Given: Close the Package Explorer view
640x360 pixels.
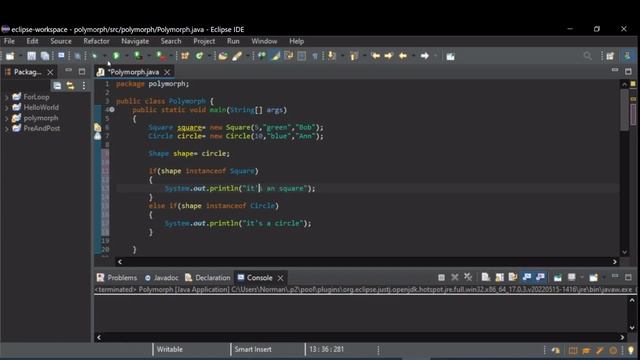Looking at the screenshot, I should (x=50, y=72).
